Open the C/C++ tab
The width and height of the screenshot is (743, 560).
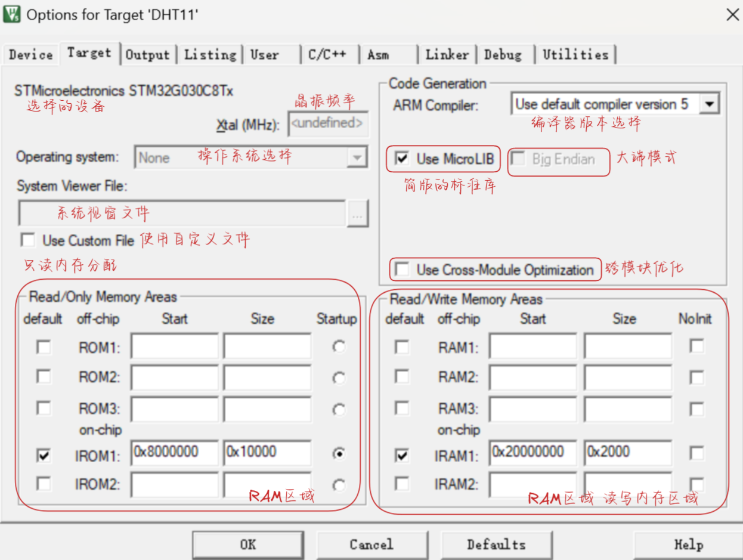point(327,55)
